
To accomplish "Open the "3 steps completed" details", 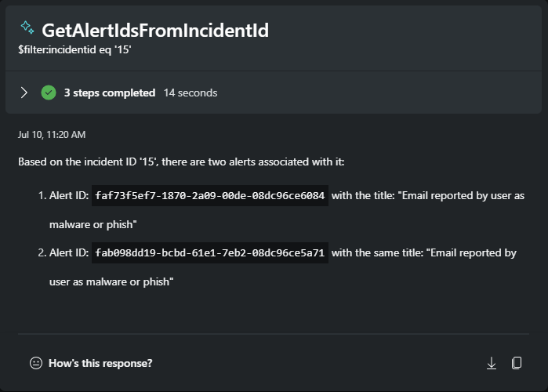I will tap(110, 93).
